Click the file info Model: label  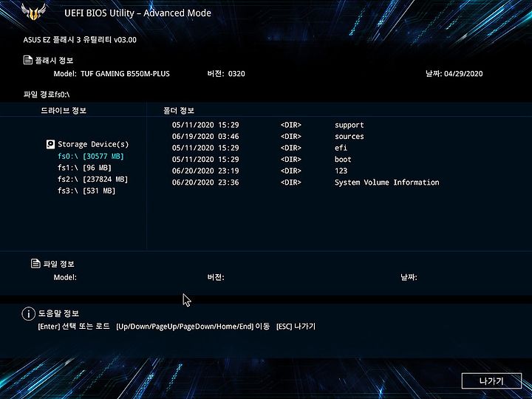(x=65, y=277)
